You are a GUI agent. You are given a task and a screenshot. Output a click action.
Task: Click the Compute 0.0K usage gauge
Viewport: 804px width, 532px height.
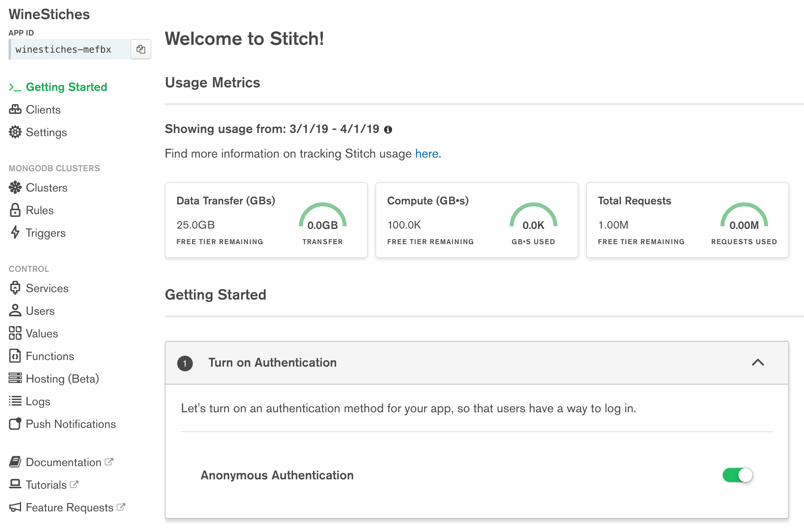[x=534, y=216]
